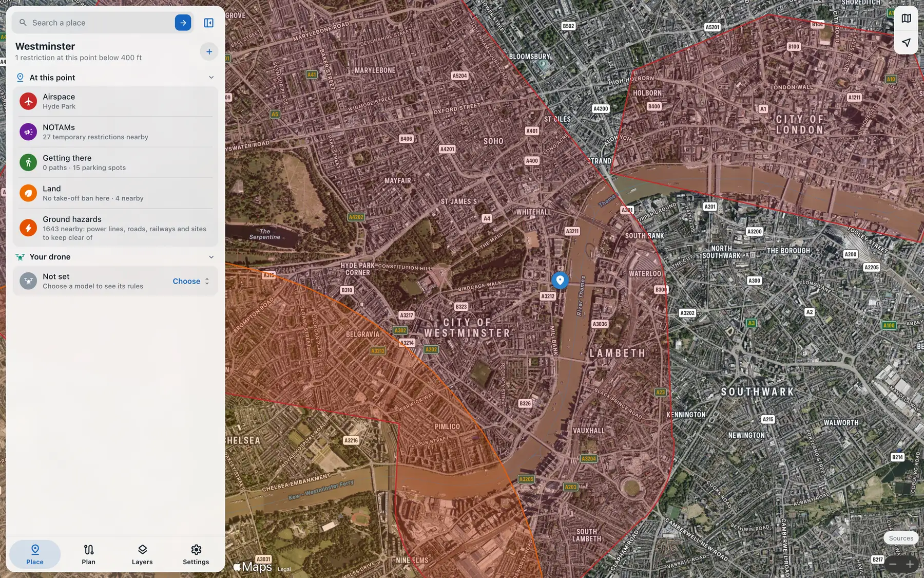Zoom out with the minus button

893,564
